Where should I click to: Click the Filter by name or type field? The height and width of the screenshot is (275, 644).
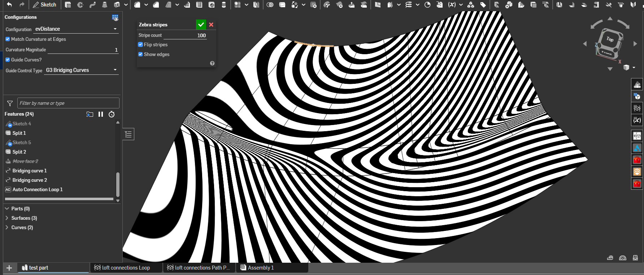tap(68, 103)
